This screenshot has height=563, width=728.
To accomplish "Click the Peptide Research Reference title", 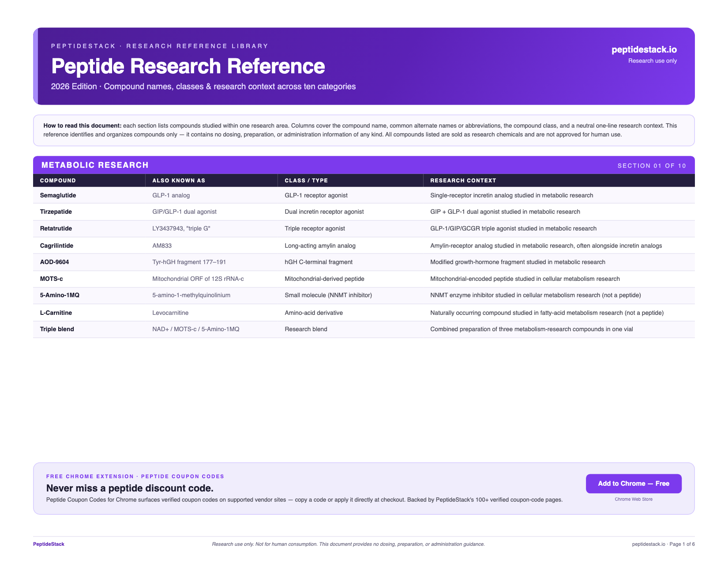I will pos(188,66).
